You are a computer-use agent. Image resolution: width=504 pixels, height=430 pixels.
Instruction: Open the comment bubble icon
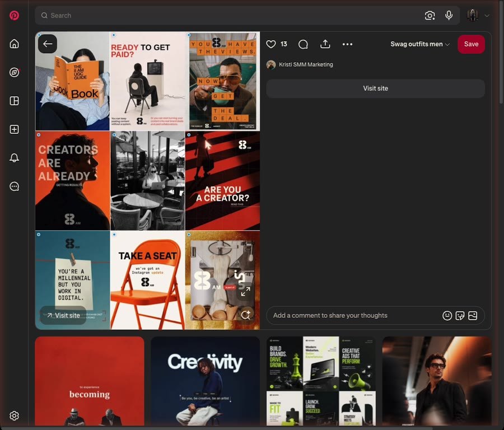303,44
